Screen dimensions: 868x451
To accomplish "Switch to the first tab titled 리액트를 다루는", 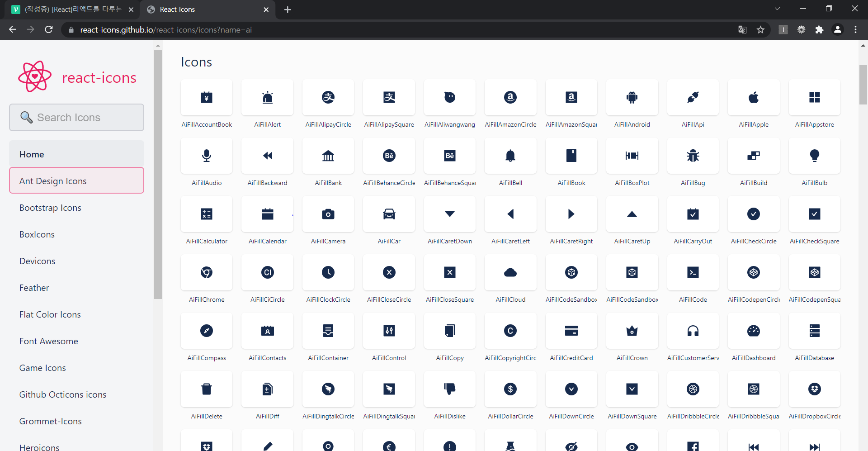I will pyautogui.click(x=72, y=9).
